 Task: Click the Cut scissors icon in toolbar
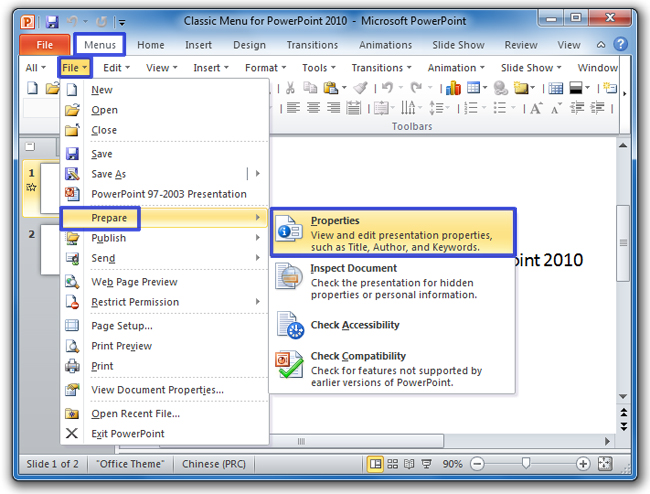[290, 88]
